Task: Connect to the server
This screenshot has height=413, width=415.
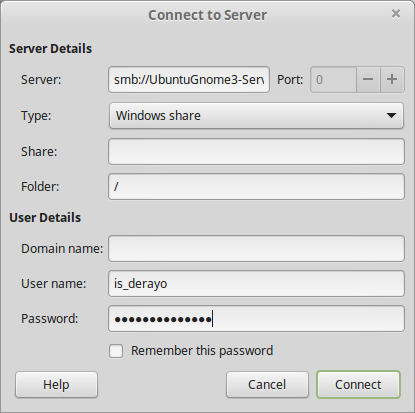Action: tap(358, 385)
